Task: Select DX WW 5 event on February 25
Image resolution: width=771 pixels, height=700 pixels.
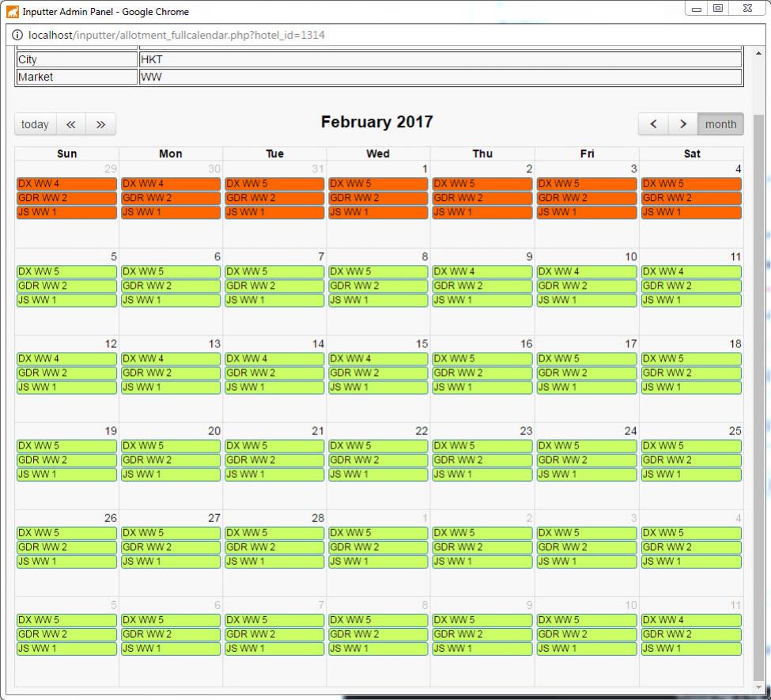Action: pyautogui.click(x=691, y=445)
